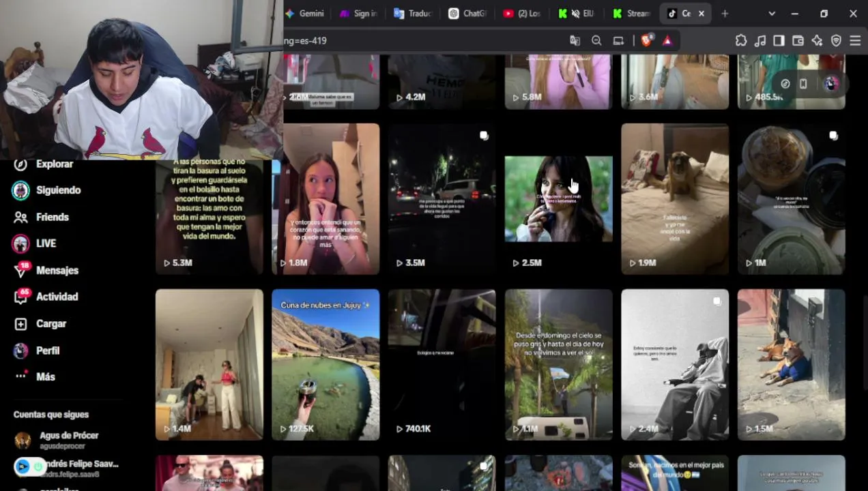Switch to the muted Kick ElU tab
The width and height of the screenshot is (868, 491).
(x=577, y=14)
